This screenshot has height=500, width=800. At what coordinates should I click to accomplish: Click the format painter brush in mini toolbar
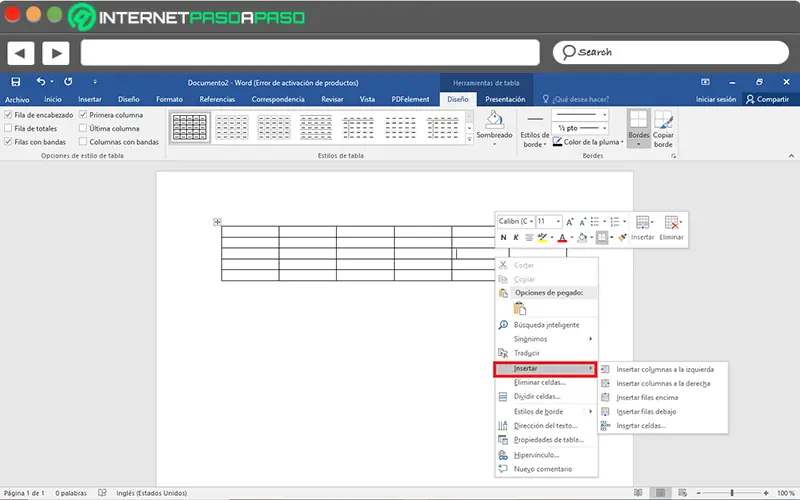pyautogui.click(x=622, y=237)
